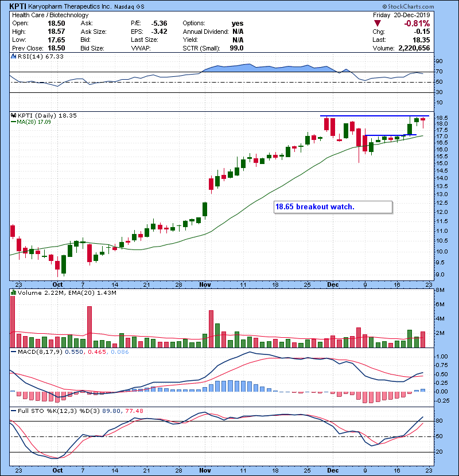This screenshot has width=459, height=476.
Task: Click the Open value 18.50
Action: point(56,24)
